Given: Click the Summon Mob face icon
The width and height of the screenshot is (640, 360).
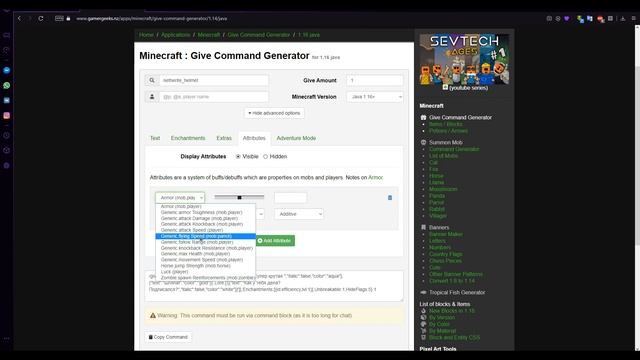Looking at the screenshot, I should [x=423, y=142].
